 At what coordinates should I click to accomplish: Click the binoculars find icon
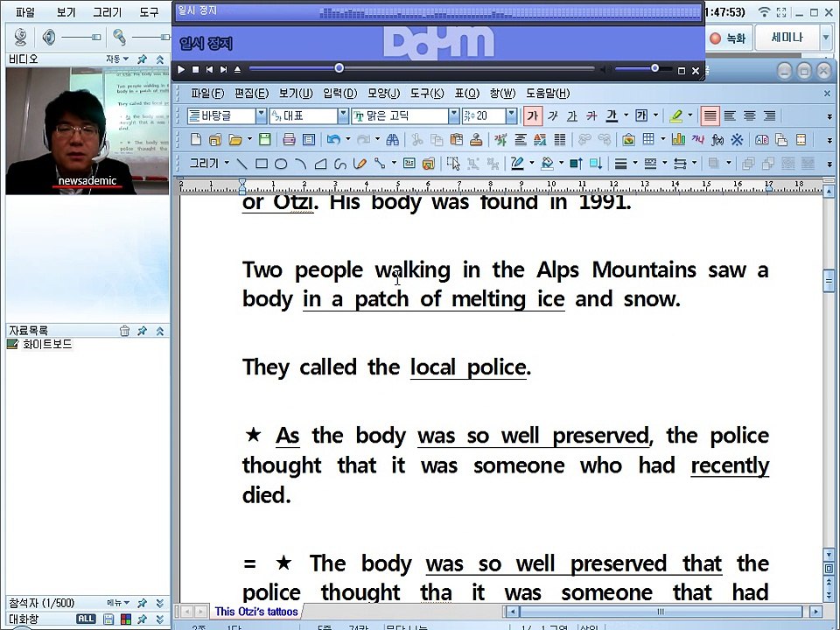click(393, 140)
